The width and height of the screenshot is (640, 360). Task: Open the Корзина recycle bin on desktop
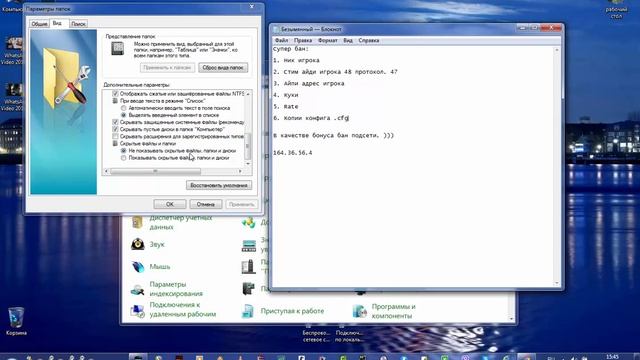click(x=16, y=321)
